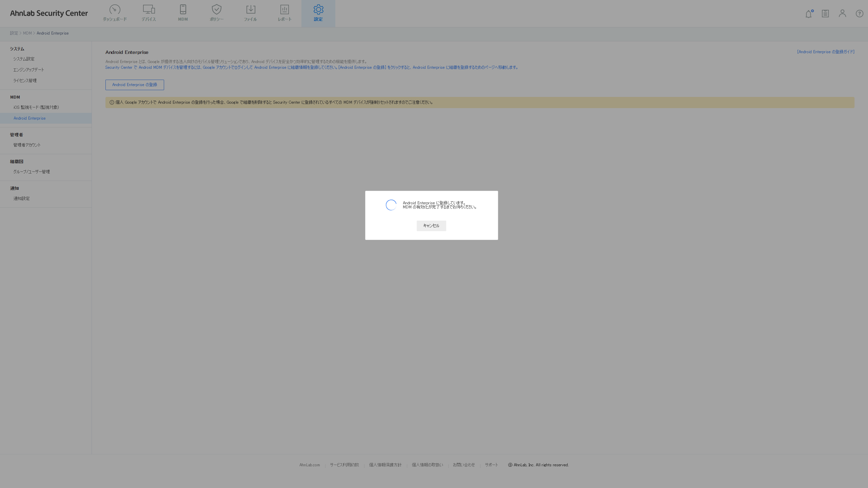Click Android Enterprise の登録 button

(135, 85)
